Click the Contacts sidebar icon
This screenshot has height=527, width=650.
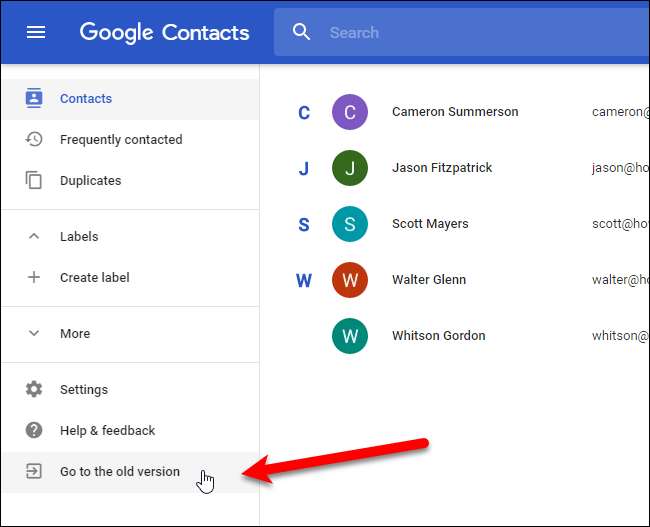click(34, 98)
